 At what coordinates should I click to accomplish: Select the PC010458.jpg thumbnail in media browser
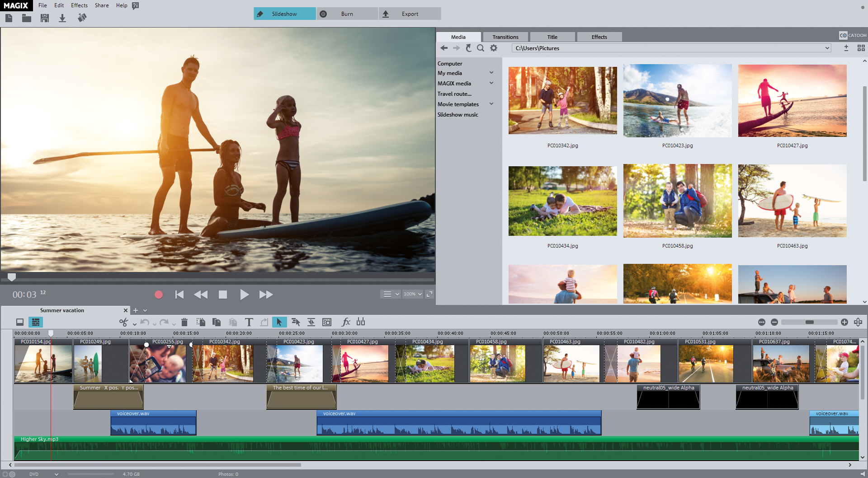tap(677, 201)
